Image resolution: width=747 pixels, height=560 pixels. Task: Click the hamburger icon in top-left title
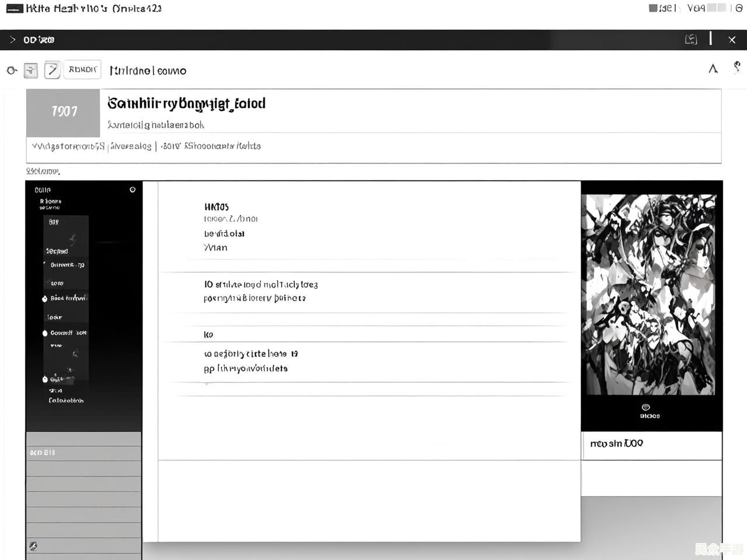(x=15, y=9)
